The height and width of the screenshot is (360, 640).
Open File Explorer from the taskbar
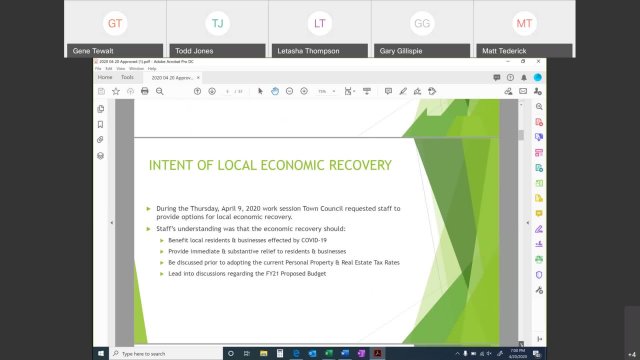click(x=264, y=353)
